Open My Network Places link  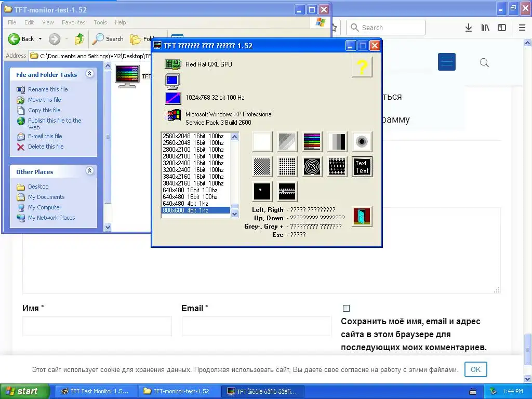pos(51,218)
